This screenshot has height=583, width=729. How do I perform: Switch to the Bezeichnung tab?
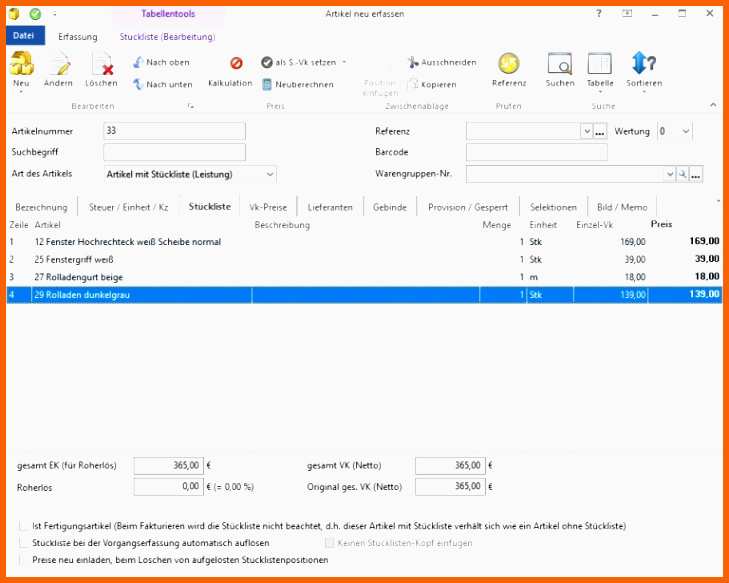tap(41, 207)
